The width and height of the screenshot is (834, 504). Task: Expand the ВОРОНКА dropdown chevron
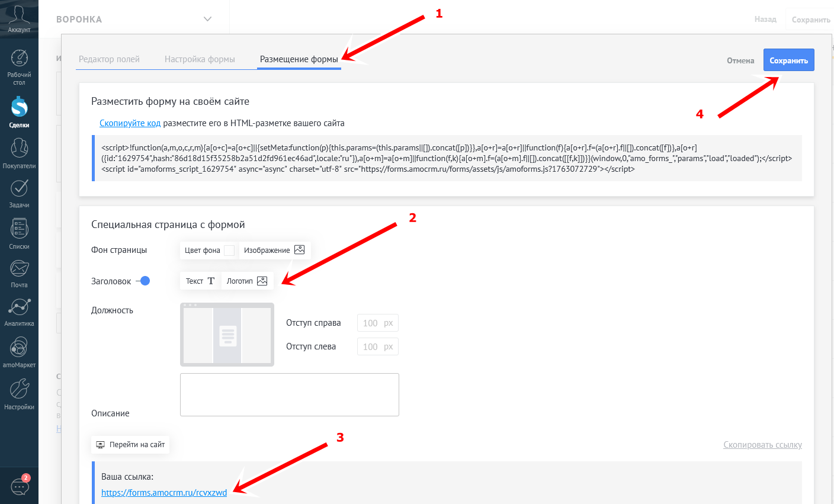click(207, 19)
